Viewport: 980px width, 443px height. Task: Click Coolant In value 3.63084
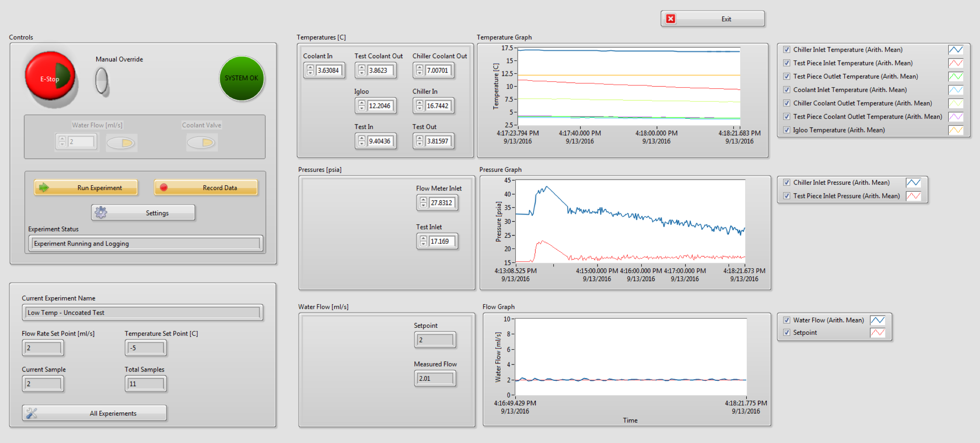(329, 71)
